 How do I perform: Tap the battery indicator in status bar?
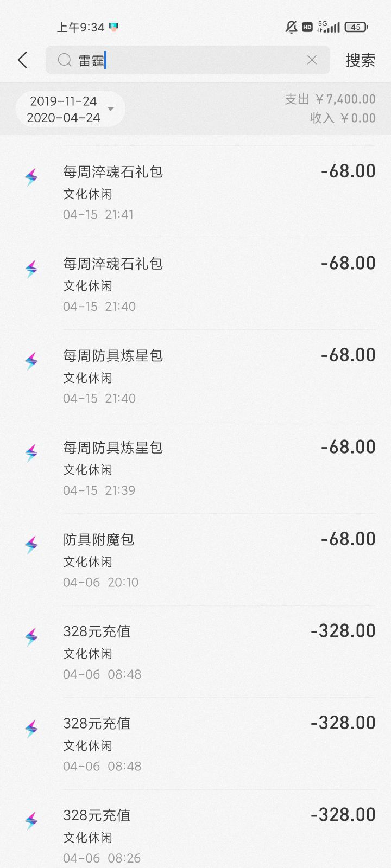pyautogui.click(x=356, y=27)
